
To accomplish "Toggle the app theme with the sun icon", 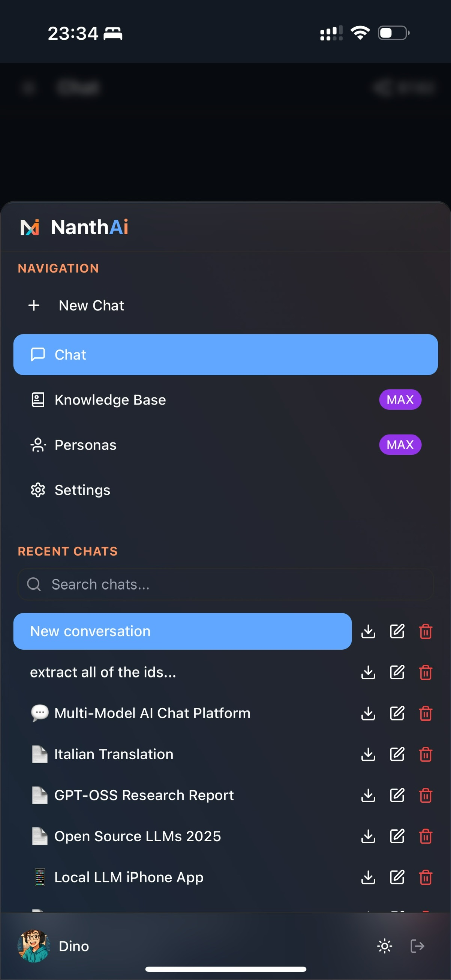I will coord(384,946).
